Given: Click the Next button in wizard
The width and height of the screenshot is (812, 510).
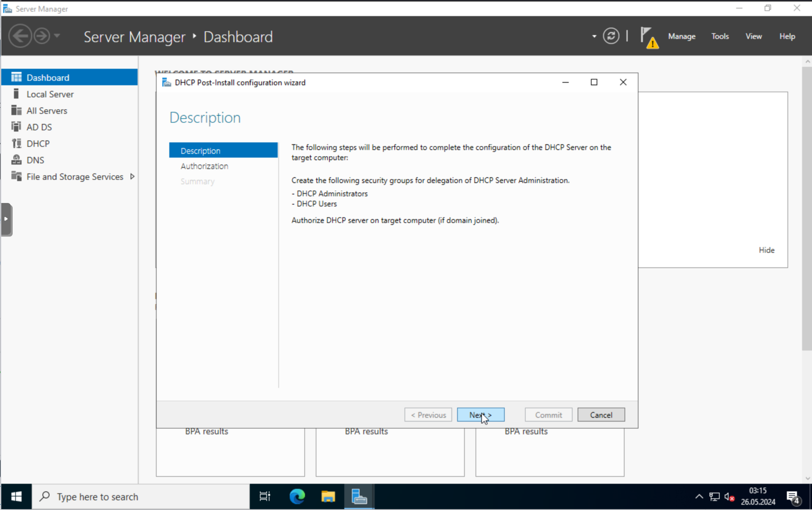Looking at the screenshot, I should [x=481, y=415].
